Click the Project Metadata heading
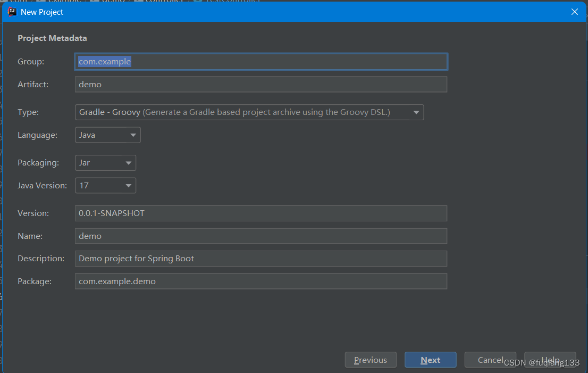Viewport: 588px width, 373px height. [x=52, y=38]
